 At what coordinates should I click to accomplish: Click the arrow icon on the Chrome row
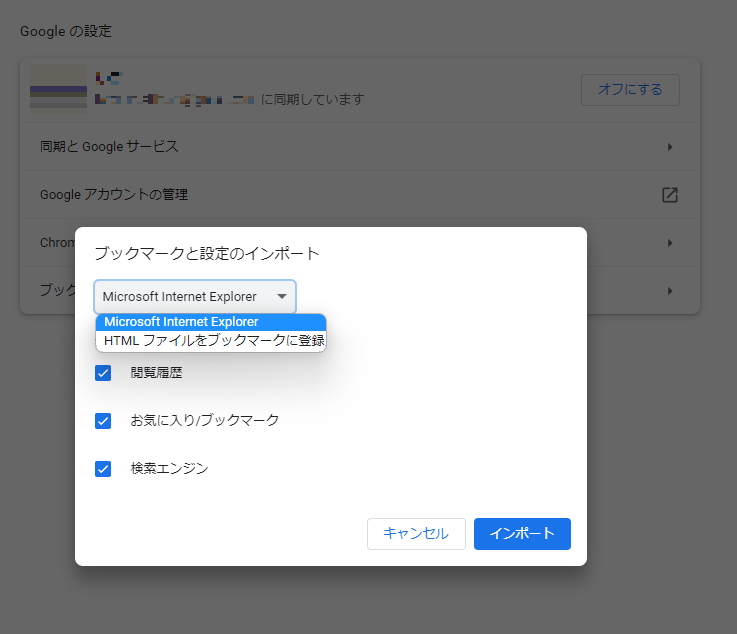click(x=670, y=243)
